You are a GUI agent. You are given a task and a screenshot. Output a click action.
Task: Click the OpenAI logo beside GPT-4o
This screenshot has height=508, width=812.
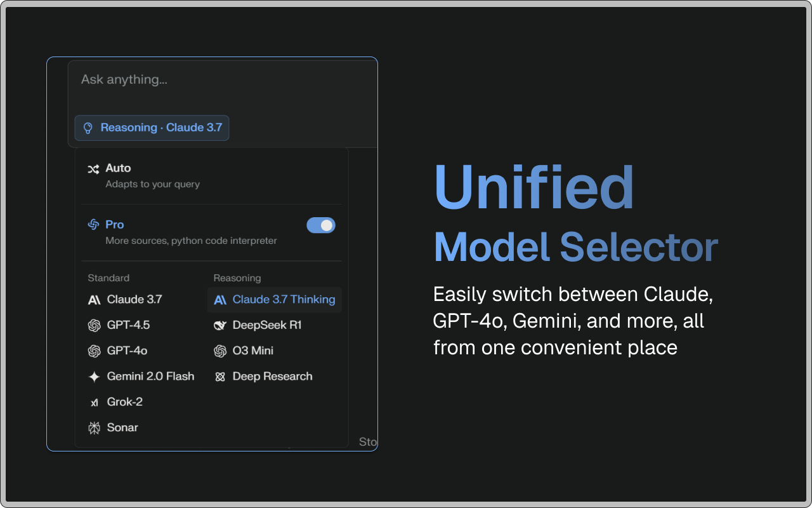click(93, 351)
